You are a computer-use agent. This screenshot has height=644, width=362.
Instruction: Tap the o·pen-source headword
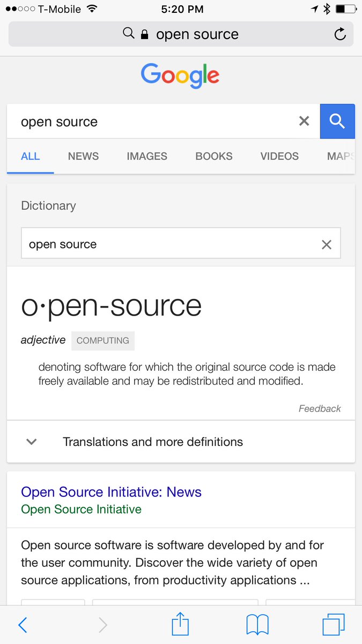click(111, 305)
